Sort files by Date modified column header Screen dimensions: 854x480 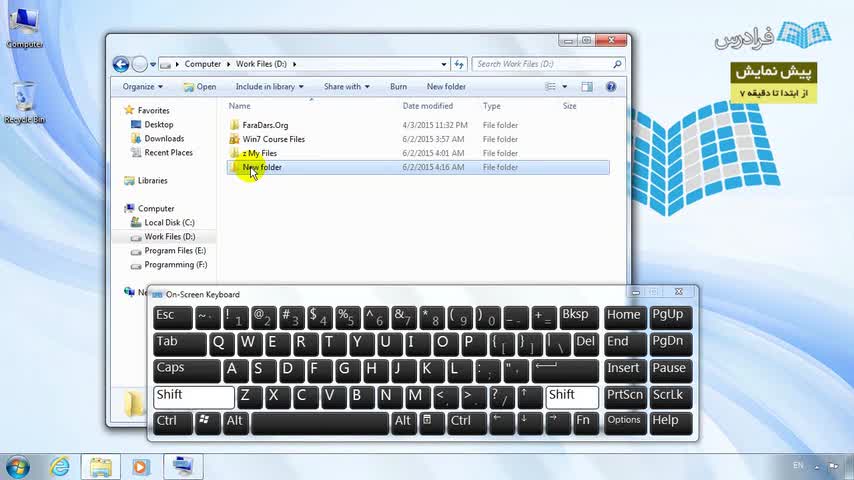pyautogui.click(x=428, y=106)
